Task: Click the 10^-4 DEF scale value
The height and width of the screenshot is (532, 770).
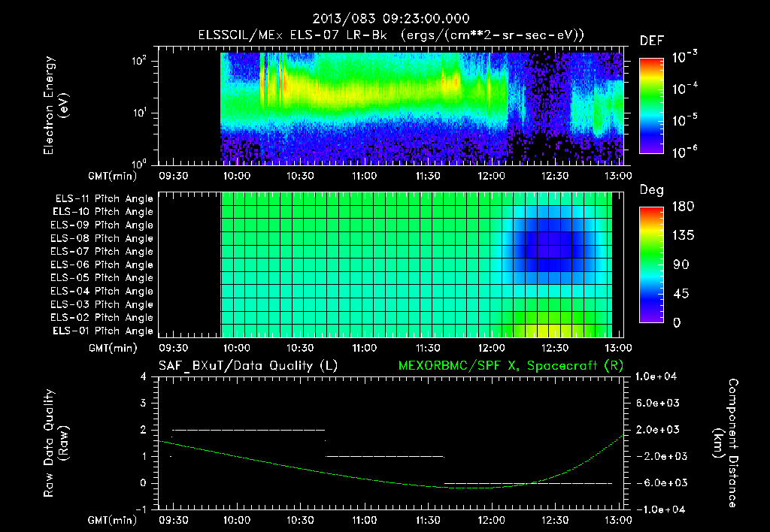Action: tap(684, 89)
